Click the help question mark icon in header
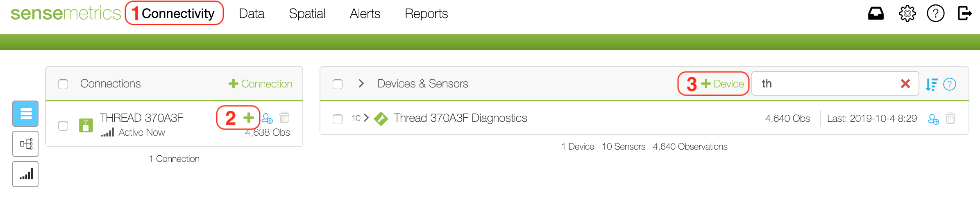The height and width of the screenshot is (197, 980). coord(935,13)
